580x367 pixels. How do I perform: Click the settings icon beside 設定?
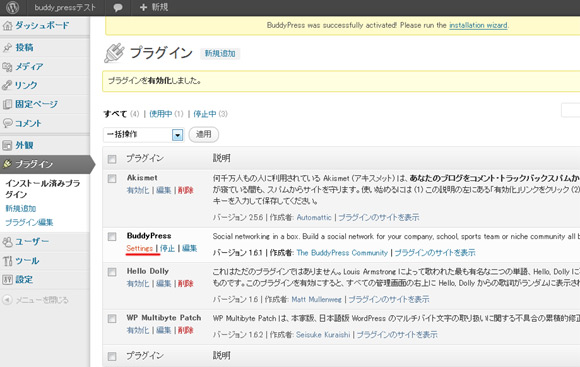[7, 280]
